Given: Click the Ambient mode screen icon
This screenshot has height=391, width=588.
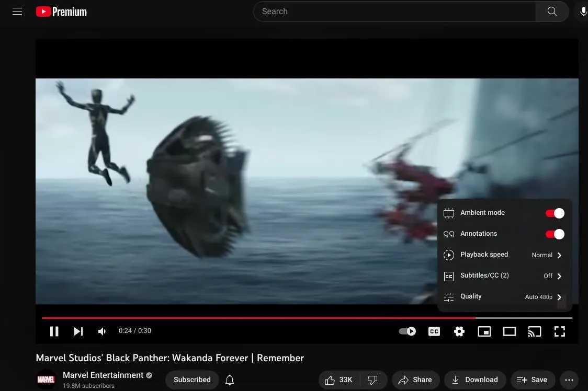Looking at the screenshot, I should pyautogui.click(x=448, y=213).
